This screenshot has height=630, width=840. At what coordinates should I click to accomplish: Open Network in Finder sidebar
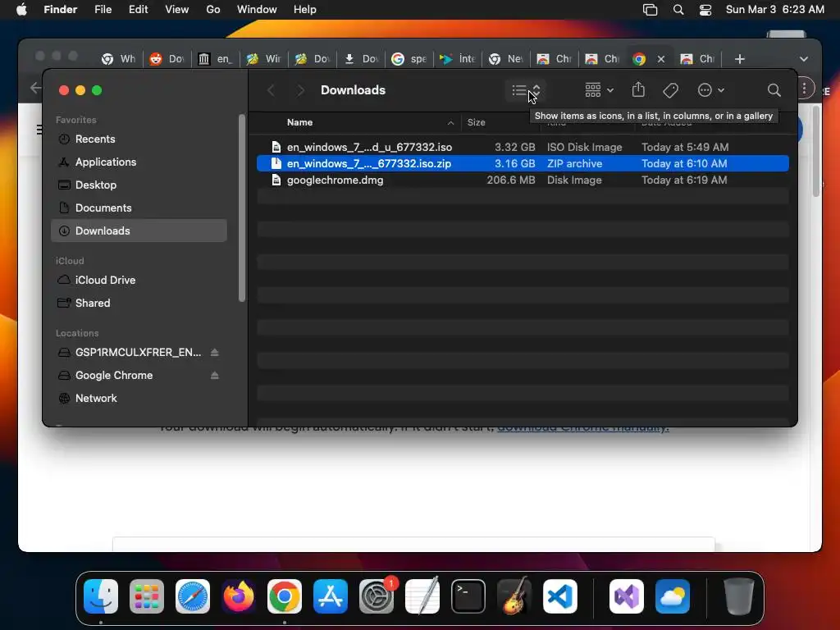pos(139,399)
